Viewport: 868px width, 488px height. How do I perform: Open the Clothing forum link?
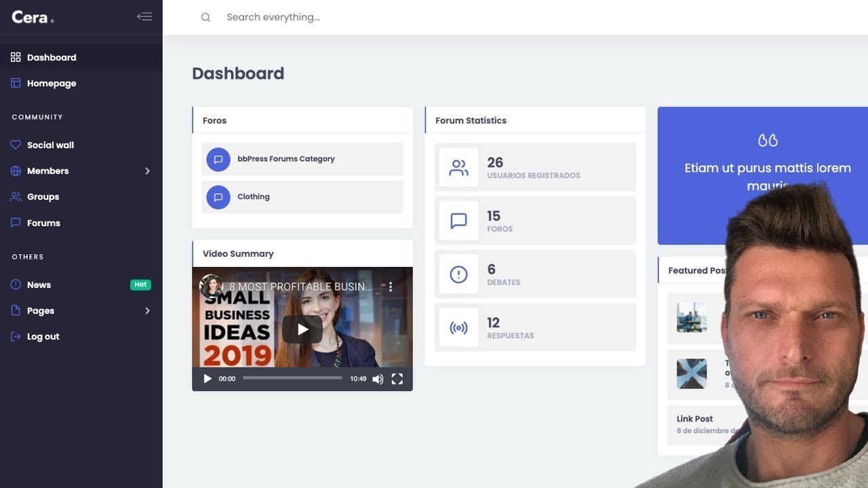(x=254, y=197)
